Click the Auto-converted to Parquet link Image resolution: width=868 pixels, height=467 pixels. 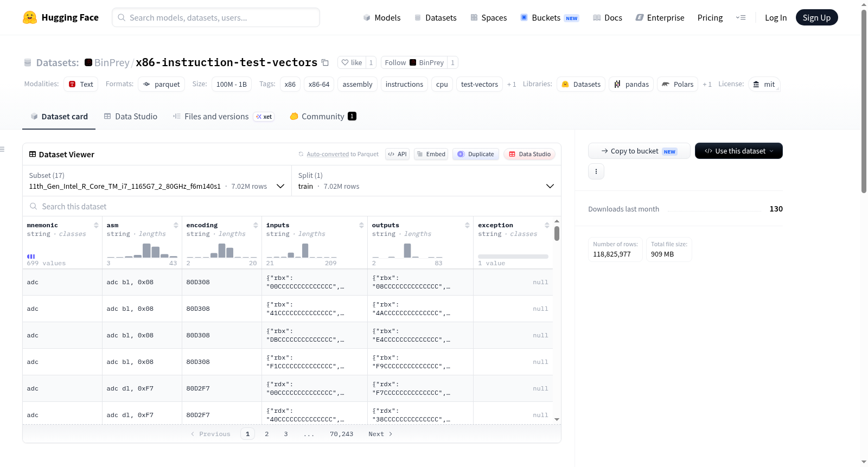pos(342,154)
